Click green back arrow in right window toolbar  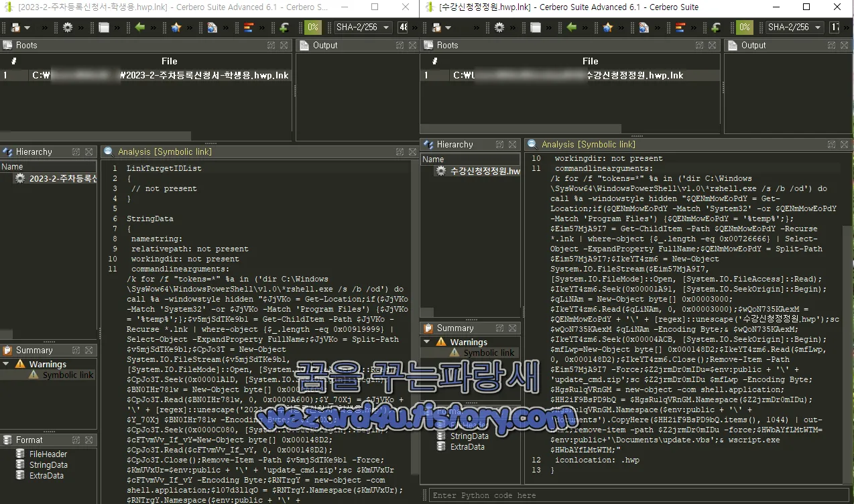[572, 27]
